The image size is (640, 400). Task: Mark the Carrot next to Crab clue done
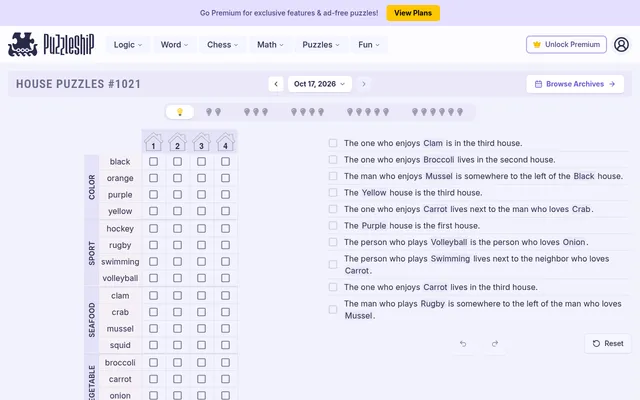point(333,209)
